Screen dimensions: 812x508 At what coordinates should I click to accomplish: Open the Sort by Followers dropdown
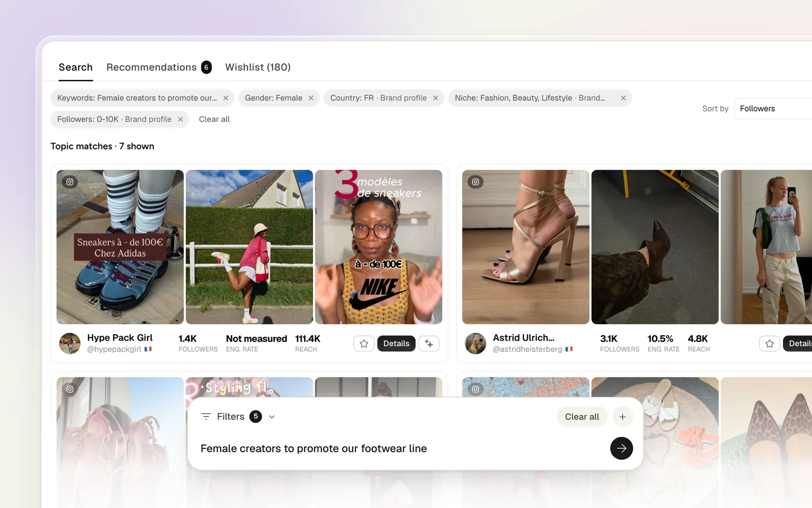773,109
